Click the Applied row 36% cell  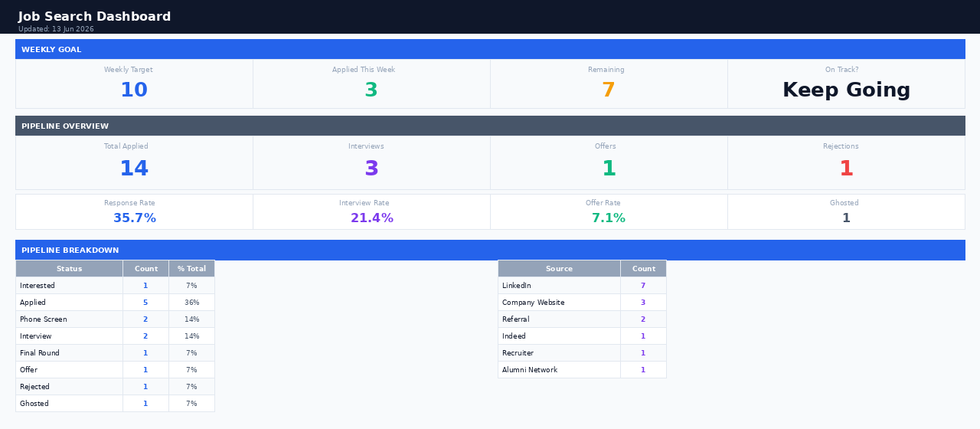191,302
